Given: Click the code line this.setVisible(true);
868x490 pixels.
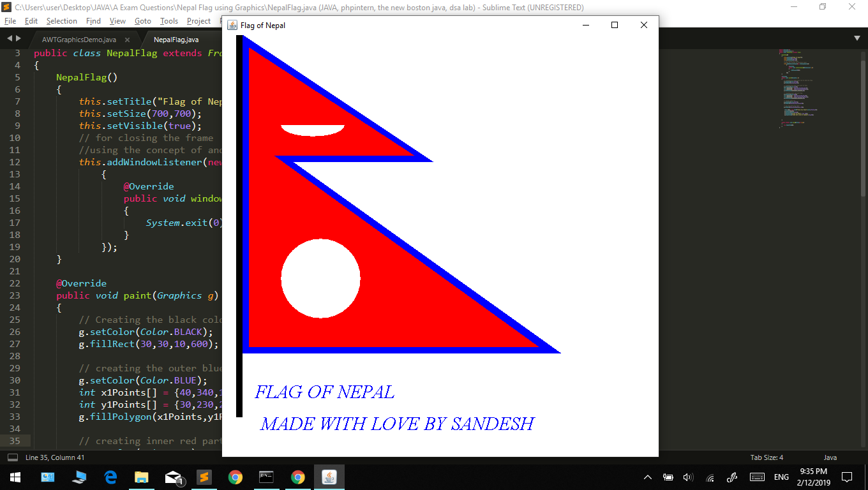Looking at the screenshot, I should (140, 126).
